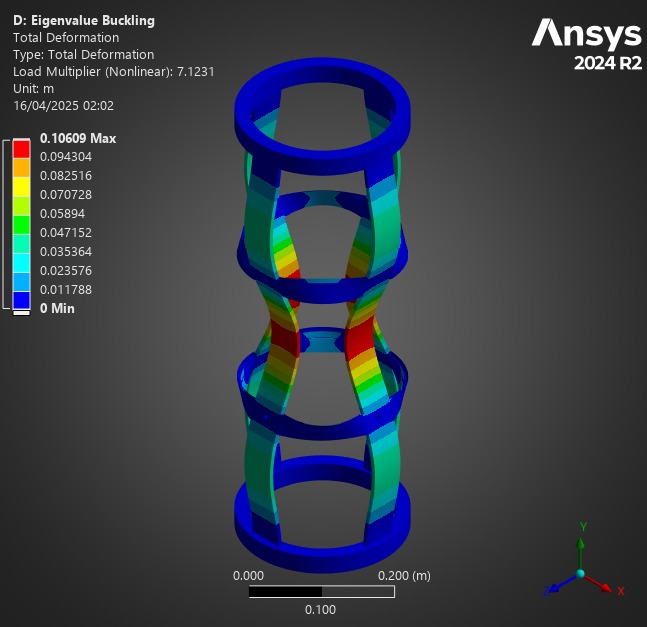Click the 0 Min legend value
Viewport: 647px width, 627px height.
(x=57, y=309)
